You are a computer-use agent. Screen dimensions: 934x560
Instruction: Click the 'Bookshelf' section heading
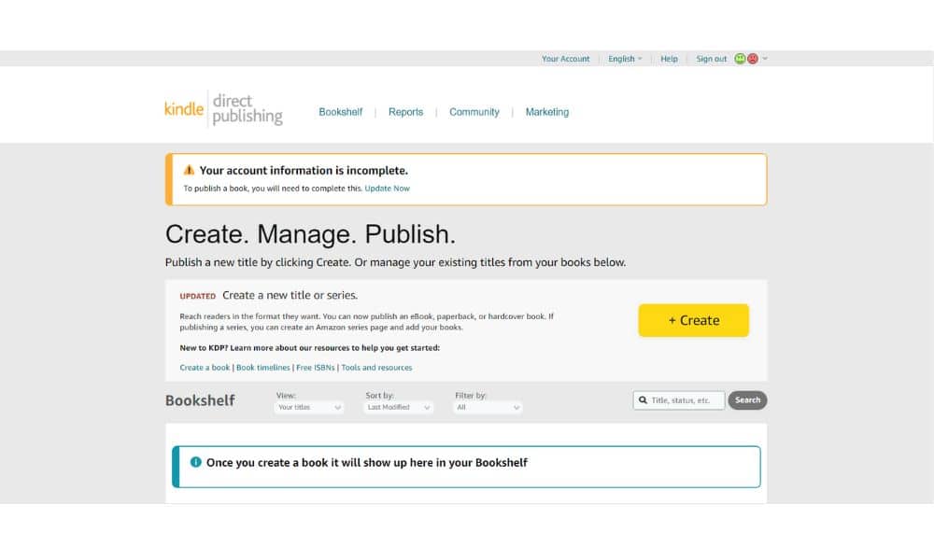click(x=200, y=399)
